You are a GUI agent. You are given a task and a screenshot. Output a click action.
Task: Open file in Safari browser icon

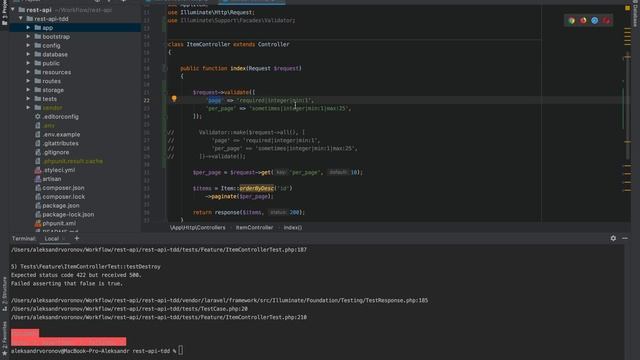[594, 20]
